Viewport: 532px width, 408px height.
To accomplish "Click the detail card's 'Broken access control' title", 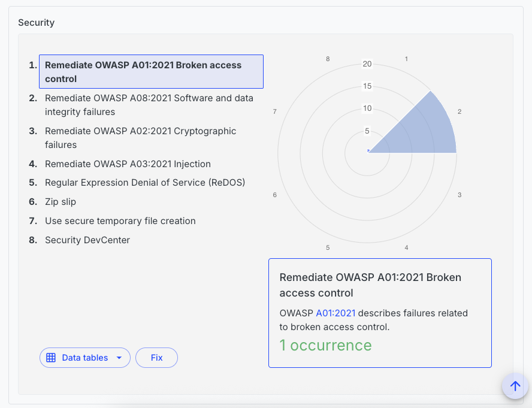I will [x=370, y=285].
